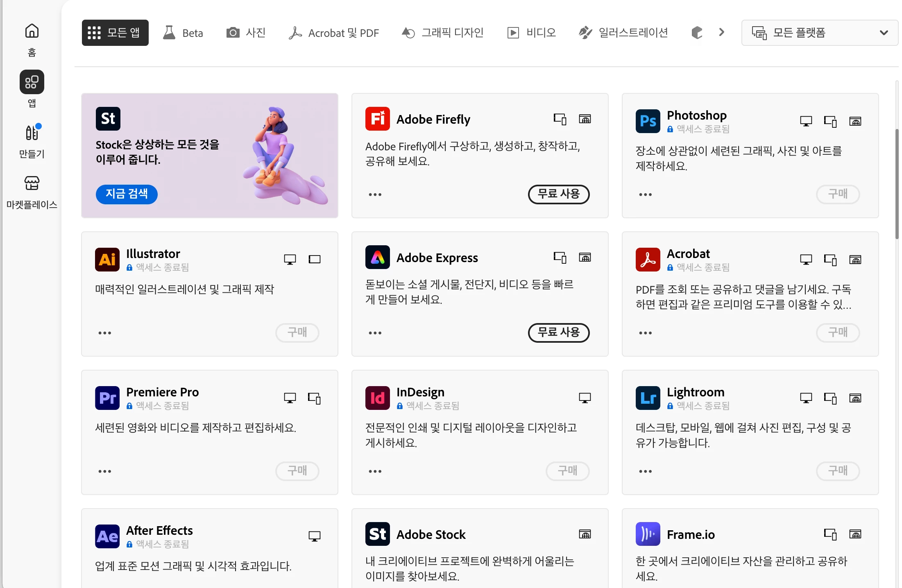The width and height of the screenshot is (902, 588).
Task: Expand more category tabs with the arrow
Action: [x=721, y=32]
